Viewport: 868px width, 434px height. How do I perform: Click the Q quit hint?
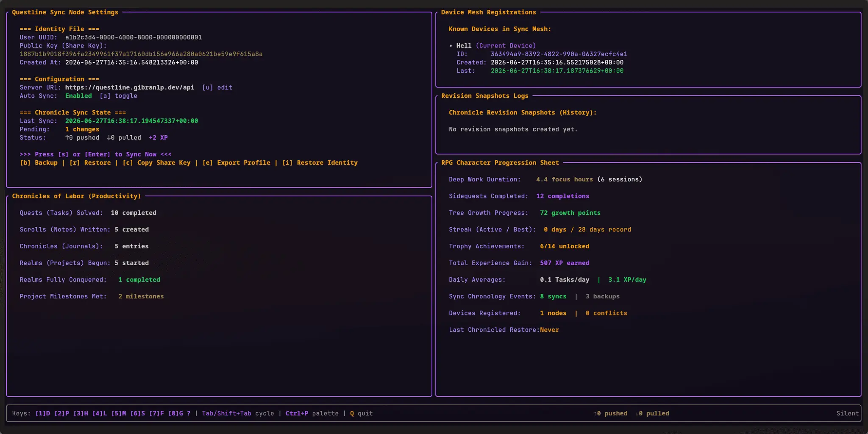coord(361,413)
